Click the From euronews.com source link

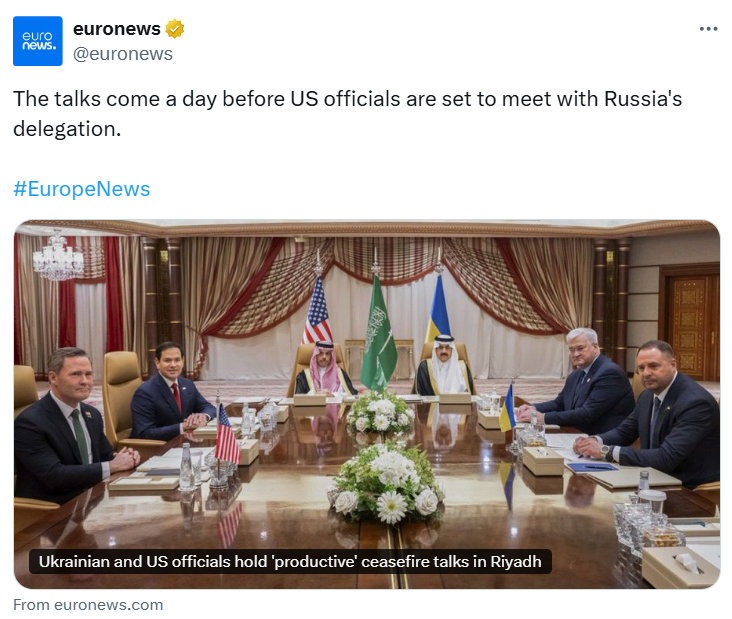tap(88, 605)
